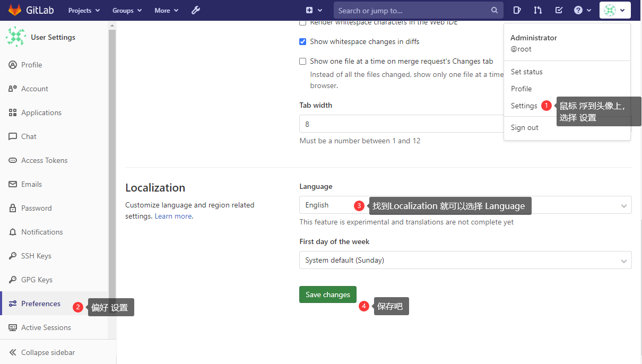The image size is (642, 364).
Task: Click the GitLab fox logo
Action: (14, 10)
